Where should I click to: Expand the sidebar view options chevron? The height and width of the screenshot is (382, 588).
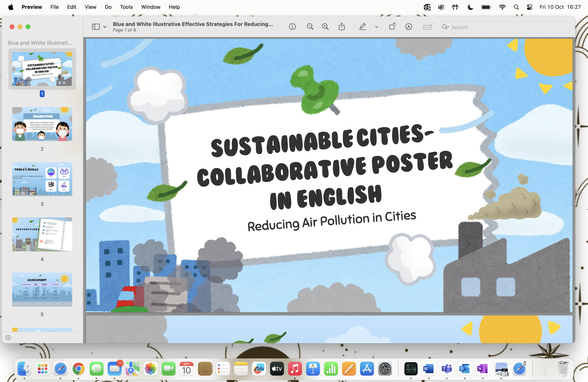[105, 27]
